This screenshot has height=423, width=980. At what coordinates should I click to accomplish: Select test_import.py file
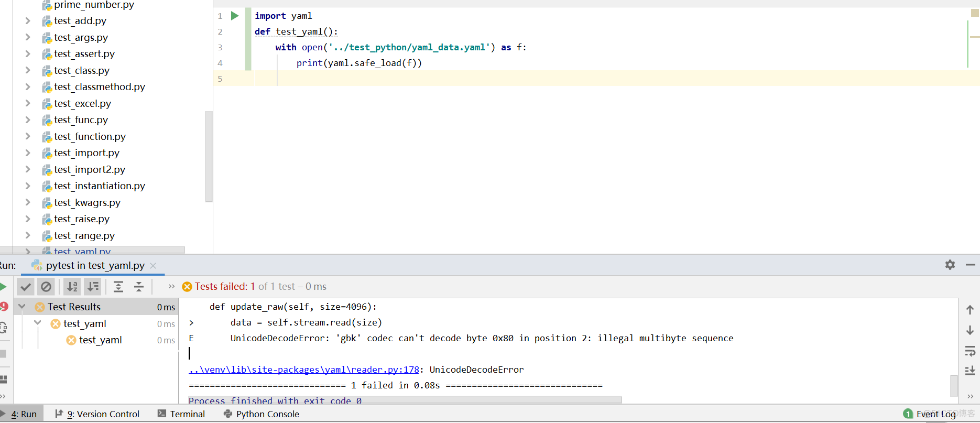point(86,153)
